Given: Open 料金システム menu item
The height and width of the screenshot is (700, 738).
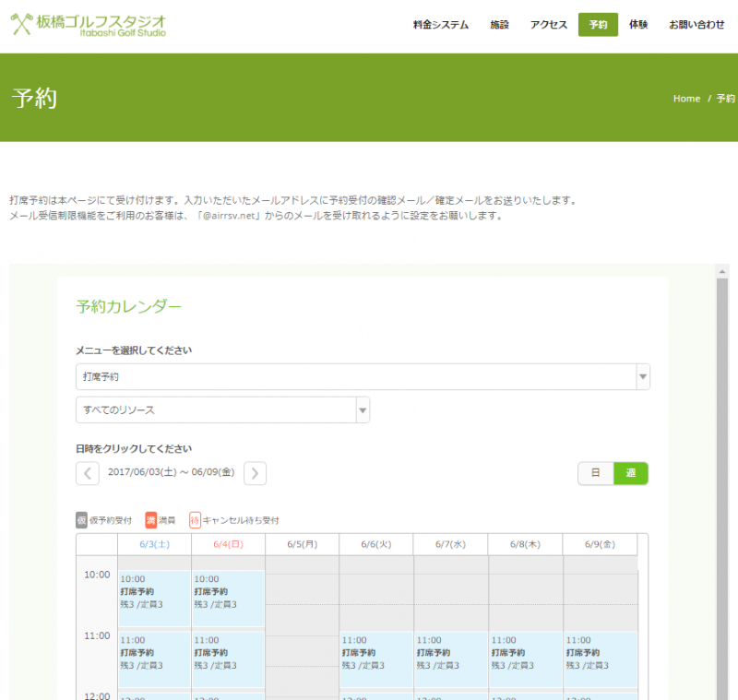Looking at the screenshot, I should (x=441, y=25).
